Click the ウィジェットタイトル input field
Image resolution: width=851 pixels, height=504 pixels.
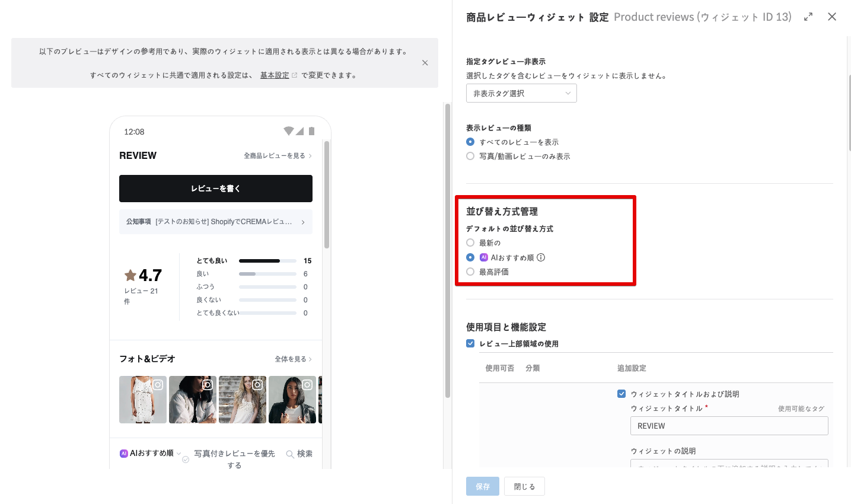click(729, 426)
